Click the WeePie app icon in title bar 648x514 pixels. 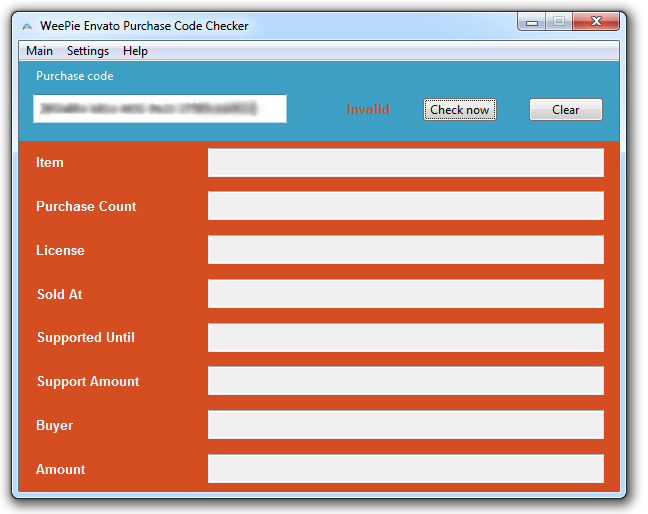tap(27, 26)
